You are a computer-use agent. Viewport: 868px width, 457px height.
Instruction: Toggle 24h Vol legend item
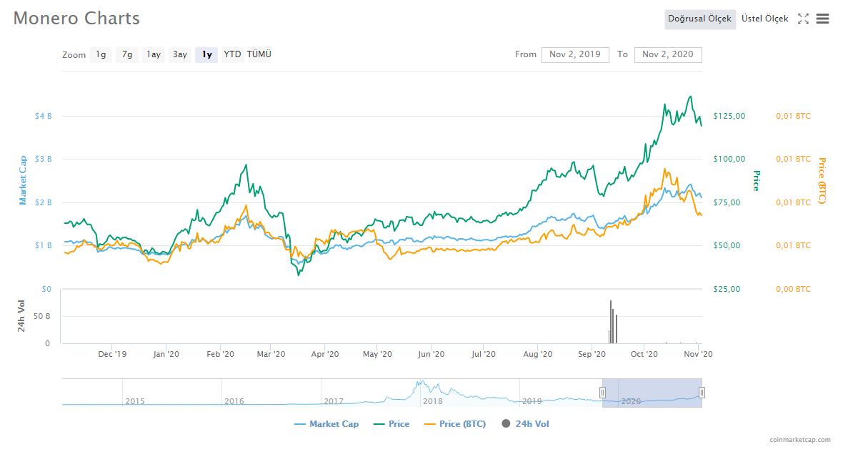pos(525,424)
